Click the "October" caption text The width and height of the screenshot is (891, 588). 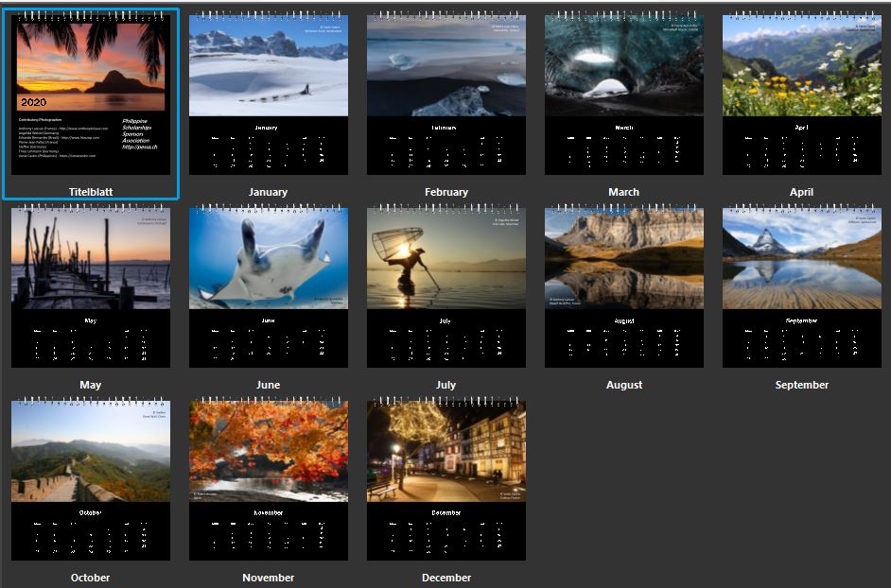pos(91,578)
